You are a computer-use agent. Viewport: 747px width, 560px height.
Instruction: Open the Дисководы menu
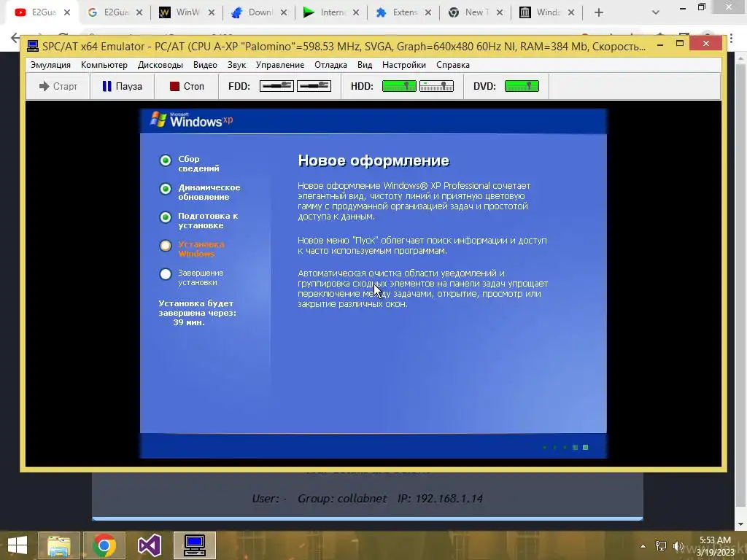(x=160, y=65)
